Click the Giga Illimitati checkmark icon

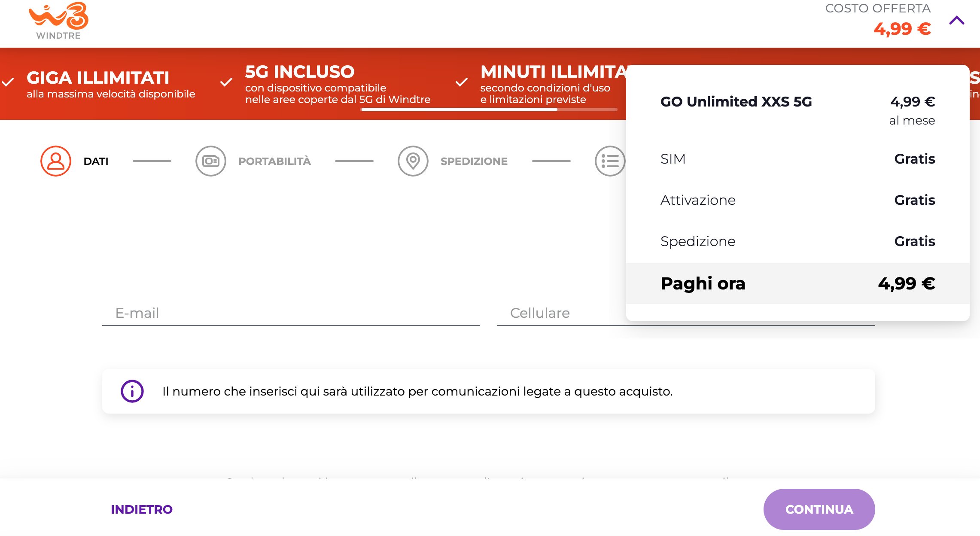tap(8, 82)
